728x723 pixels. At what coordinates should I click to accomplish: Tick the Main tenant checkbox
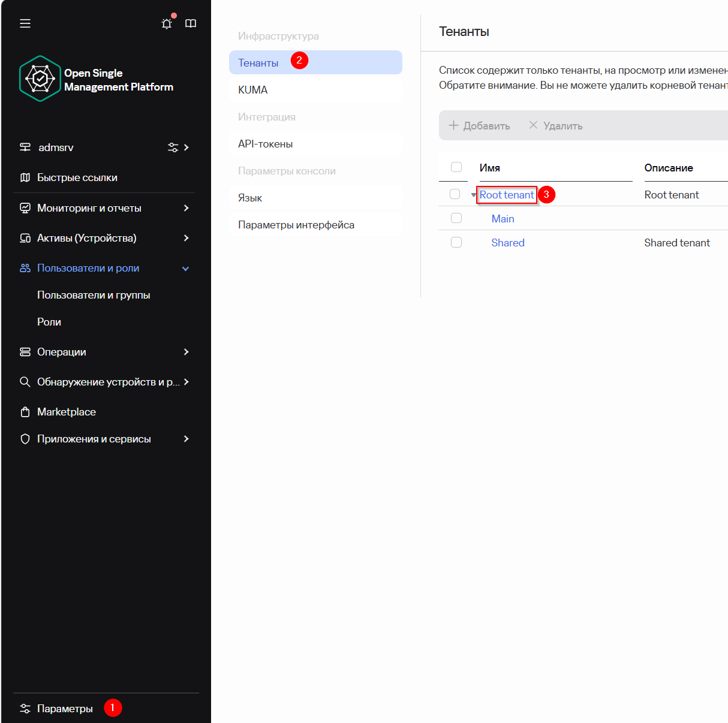point(456,218)
